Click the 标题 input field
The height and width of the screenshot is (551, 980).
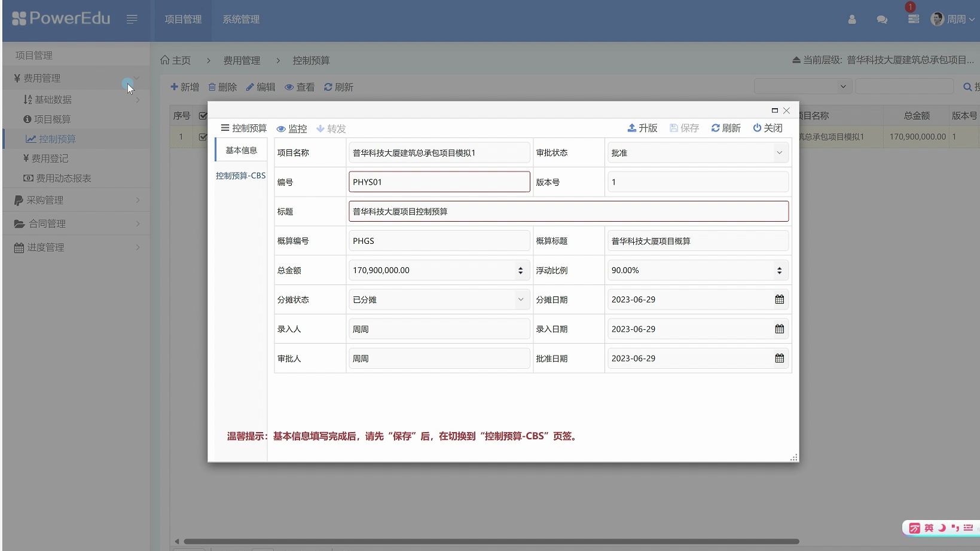coord(569,212)
